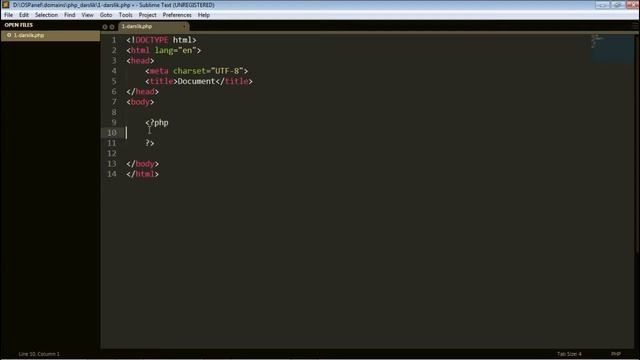Close the 1-darslik.php tab with its x
640x360 pixels.
(x=184, y=27)
